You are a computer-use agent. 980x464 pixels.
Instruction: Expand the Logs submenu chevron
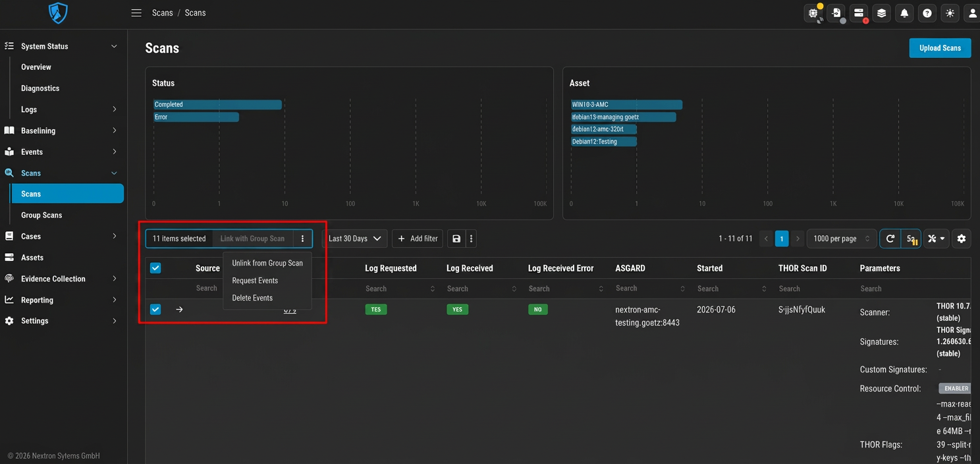[114, 109]
